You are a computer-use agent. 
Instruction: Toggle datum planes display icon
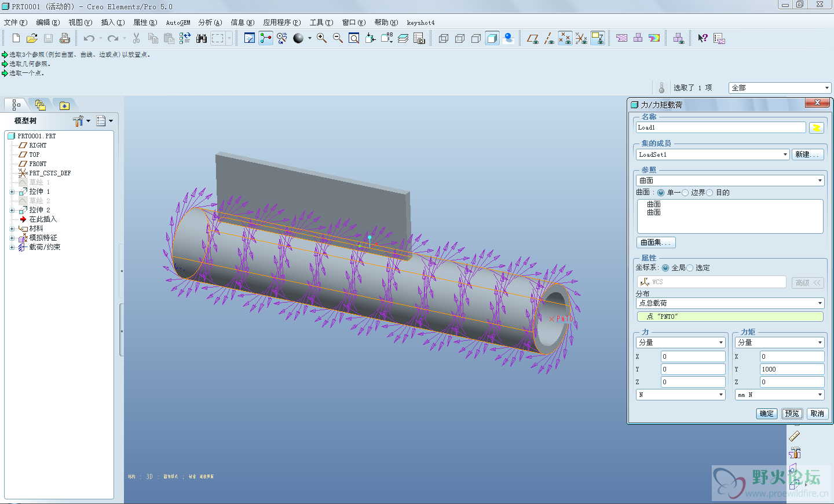pyautogui.click(x=533, y=38)
